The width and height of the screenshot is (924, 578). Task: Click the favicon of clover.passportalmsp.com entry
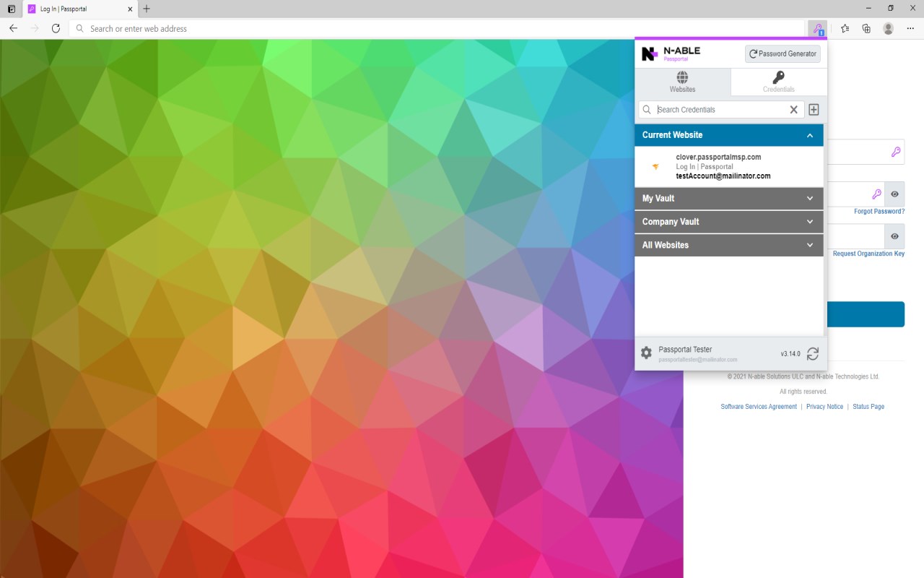point(655,167)
